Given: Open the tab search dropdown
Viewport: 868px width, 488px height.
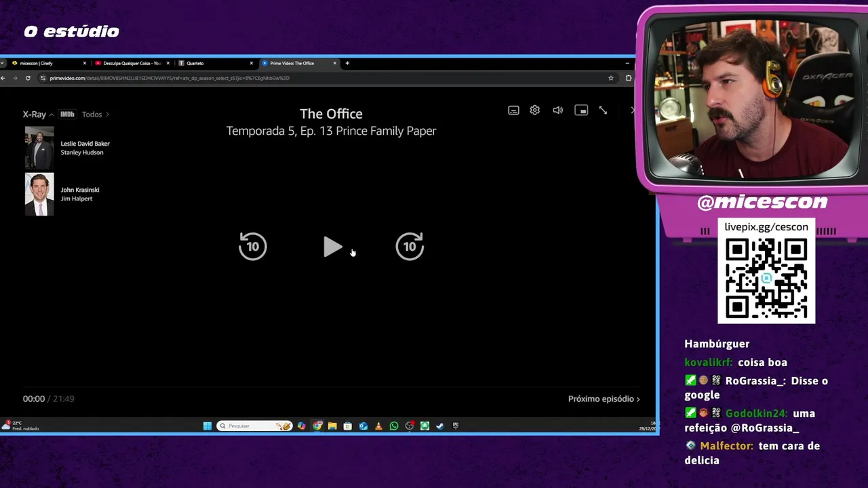Looking at the screenshot, I should click(x=3, y=63).
